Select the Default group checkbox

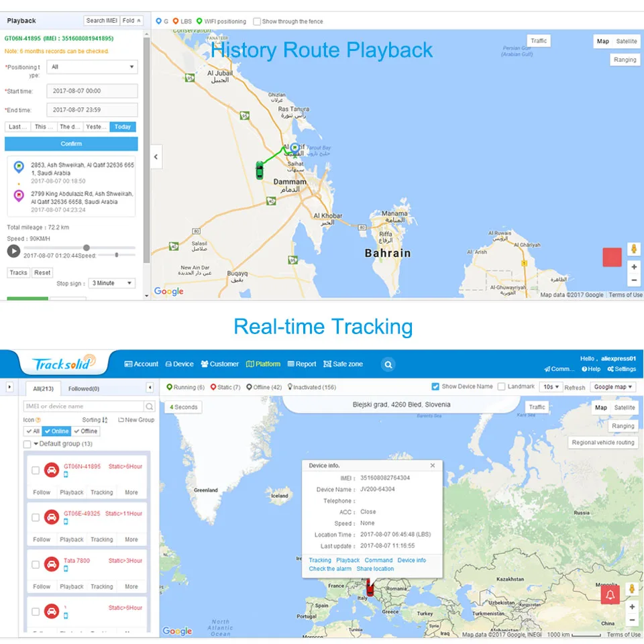coord(27,444)
